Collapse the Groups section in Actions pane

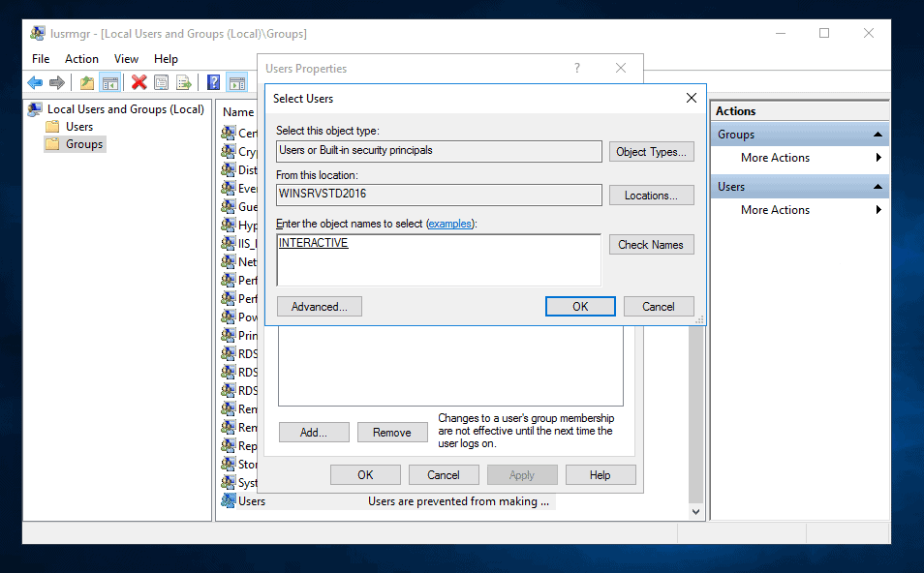coord(878,135)
